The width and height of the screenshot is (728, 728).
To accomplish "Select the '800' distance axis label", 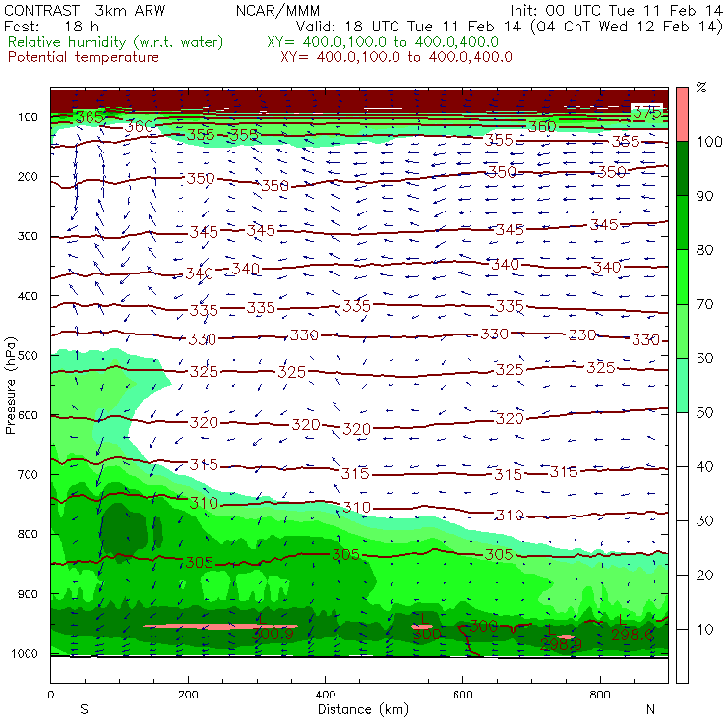I will [600, 695].
